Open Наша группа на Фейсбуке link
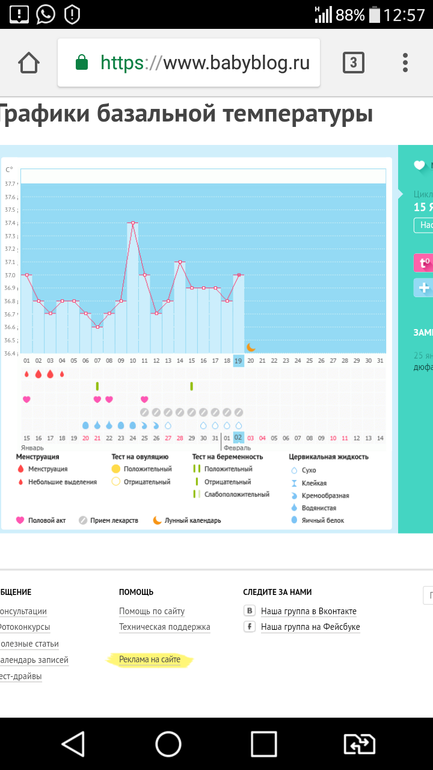 [x=310, y=627]
